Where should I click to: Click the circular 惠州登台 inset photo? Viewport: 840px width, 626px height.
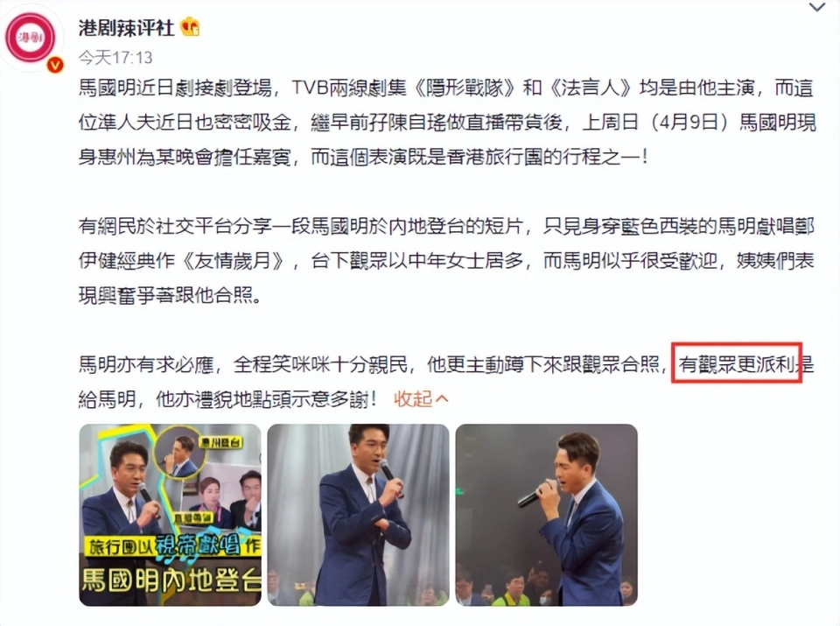tap(180, 452)
